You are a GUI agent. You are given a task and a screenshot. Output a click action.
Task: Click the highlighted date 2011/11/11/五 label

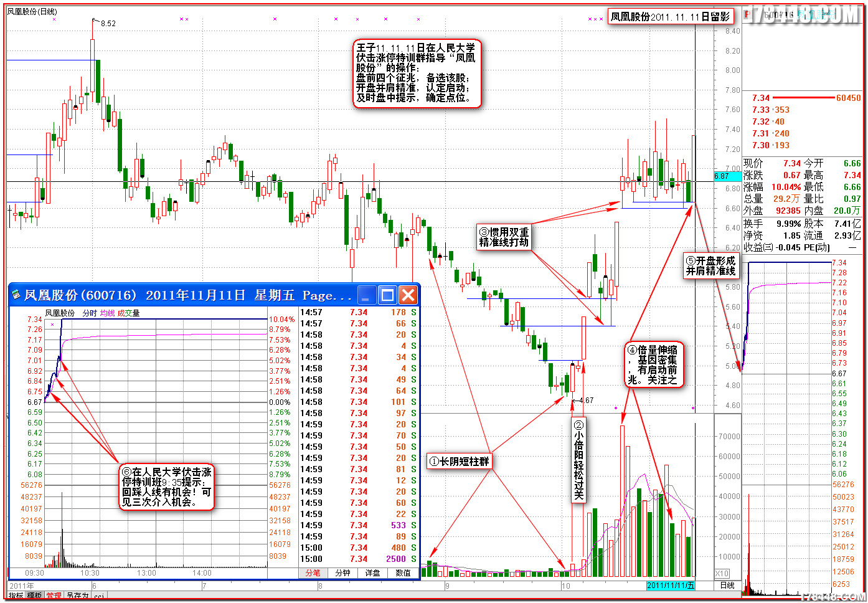tap(671, 586)
